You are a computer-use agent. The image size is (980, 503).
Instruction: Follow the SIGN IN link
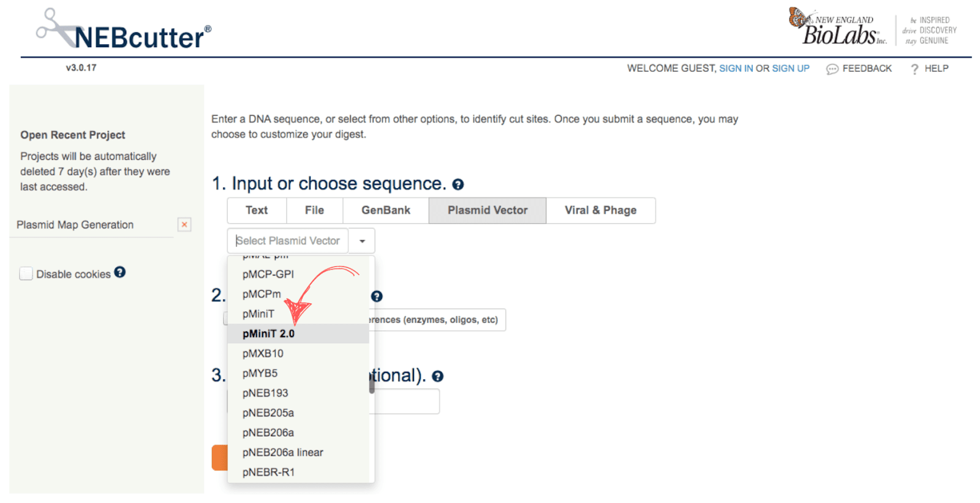[736, 69]
